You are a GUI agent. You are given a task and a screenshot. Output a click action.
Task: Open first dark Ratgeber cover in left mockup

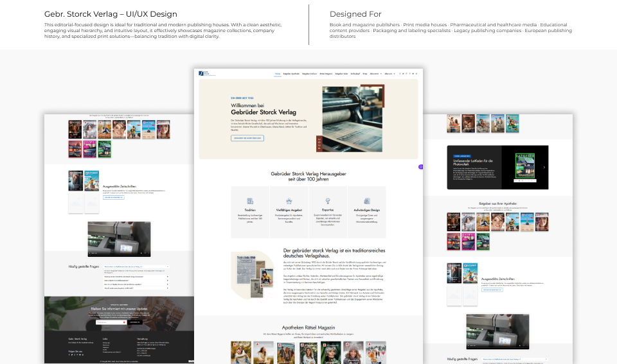click(75, 129)
